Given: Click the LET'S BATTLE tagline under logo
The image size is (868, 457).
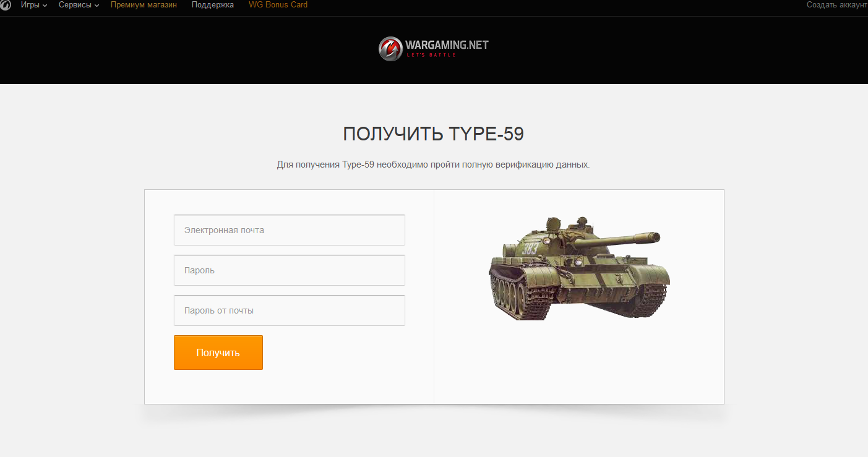Looking at the screenshot, I should coord(431,55).
